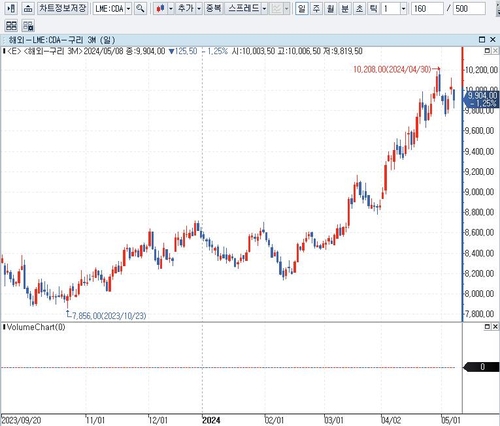500x426 pixels.
Task: Click the VolumeChart(0) indicator label
Action: [36, 327]
